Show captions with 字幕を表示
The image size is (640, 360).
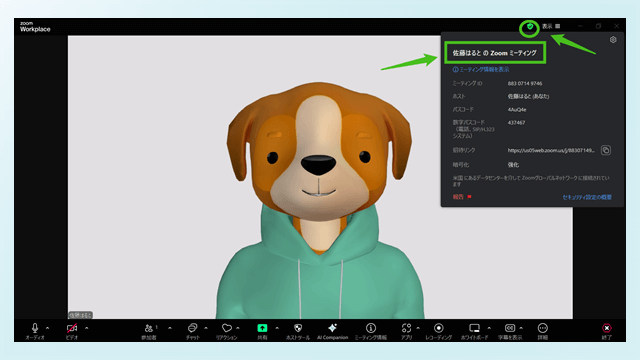pyautogui.click(x=510, y=331)
